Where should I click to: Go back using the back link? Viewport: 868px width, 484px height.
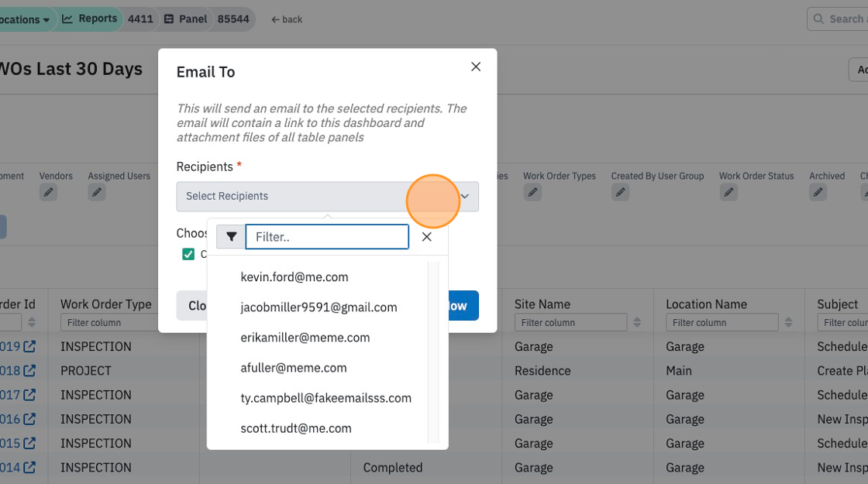tap(287, 19)
